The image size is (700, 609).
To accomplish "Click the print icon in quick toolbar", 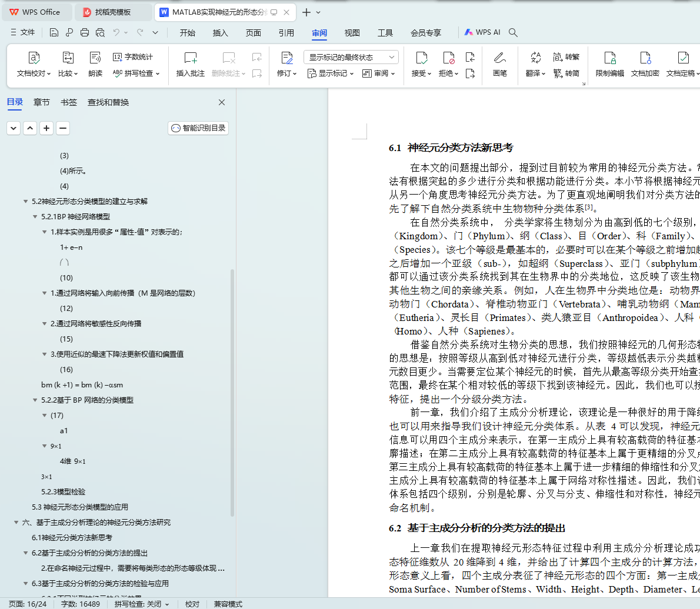I will 84,32.
